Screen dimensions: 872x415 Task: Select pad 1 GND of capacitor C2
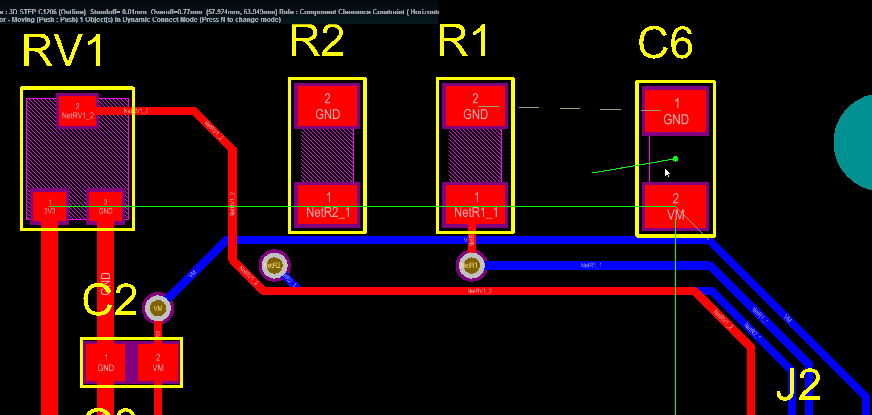106,362
